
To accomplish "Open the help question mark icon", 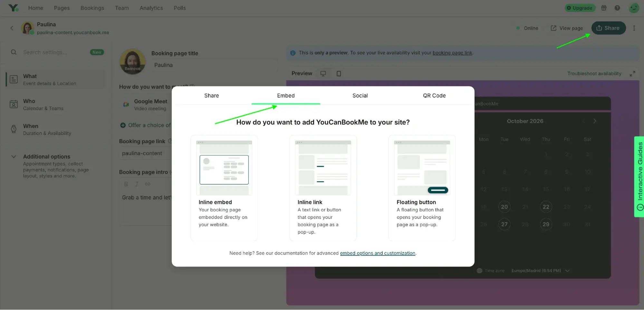I will [x=617, y=8].
